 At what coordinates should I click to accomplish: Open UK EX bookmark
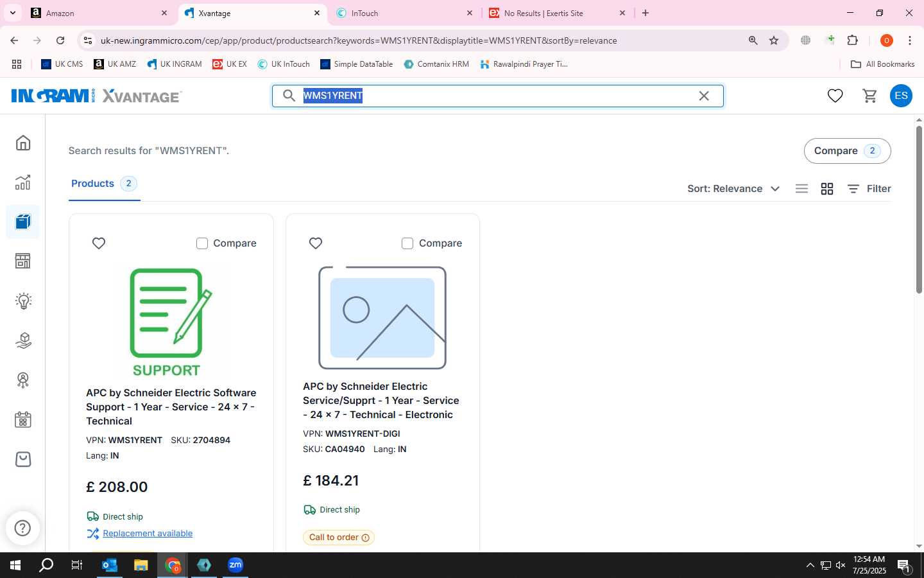pos(230,64)
